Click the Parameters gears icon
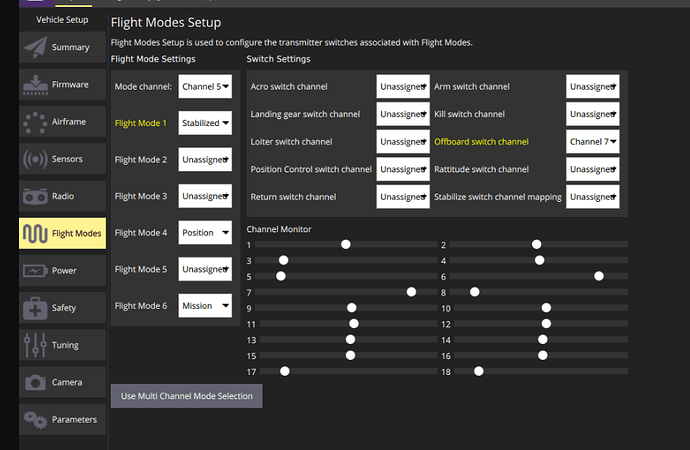Viewport: 690px width, 450px height. (x=35, y=420)
